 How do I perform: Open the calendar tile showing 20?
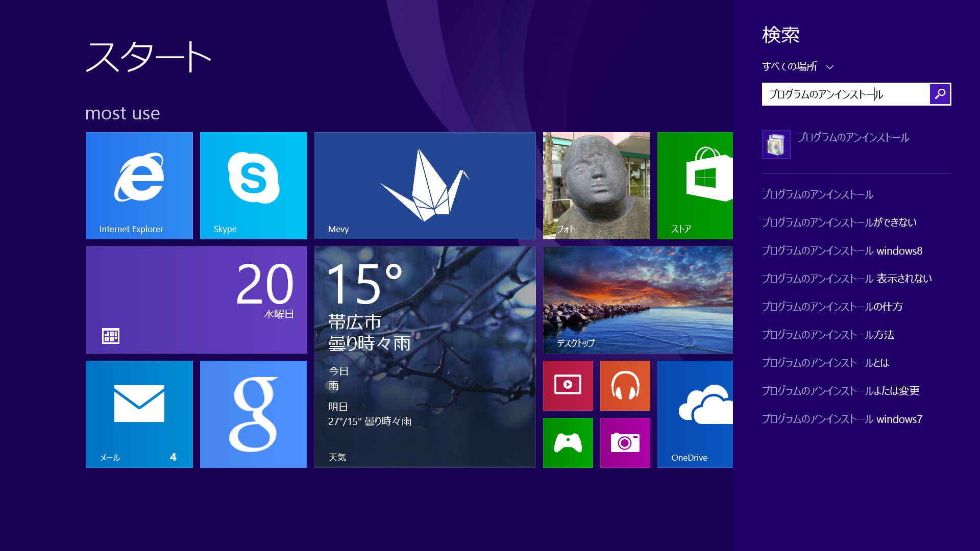click(x=196, y=299)
